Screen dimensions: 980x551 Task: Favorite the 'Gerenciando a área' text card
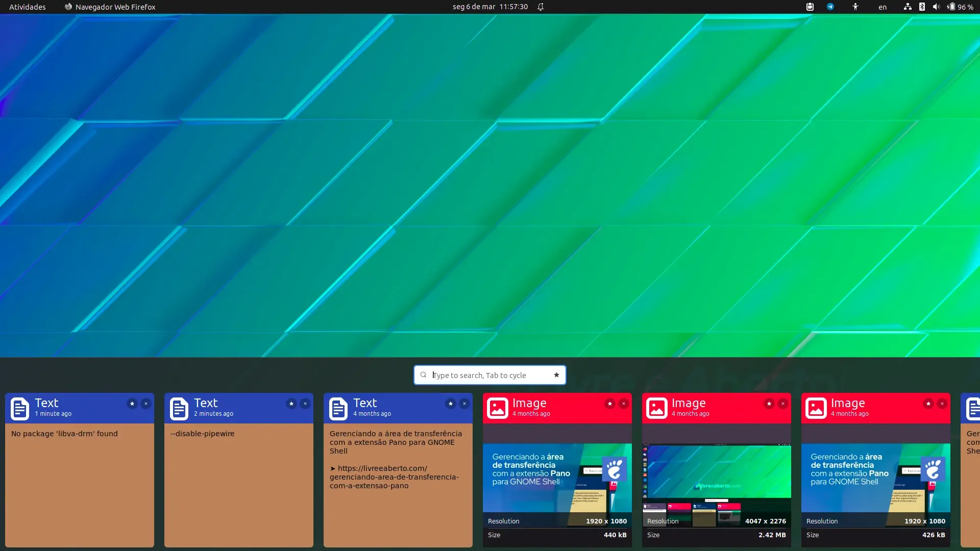(x=450, y=404)
